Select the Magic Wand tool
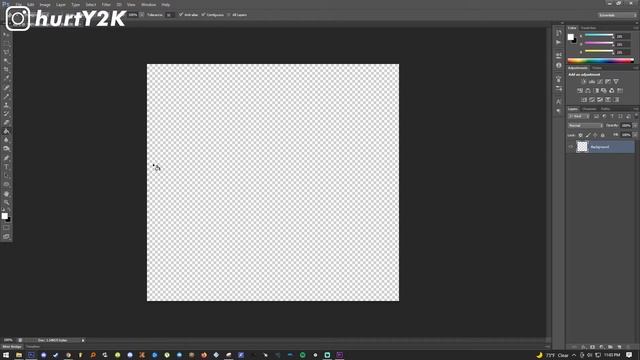Screen dimensions: 640x360 pos(6,61)
